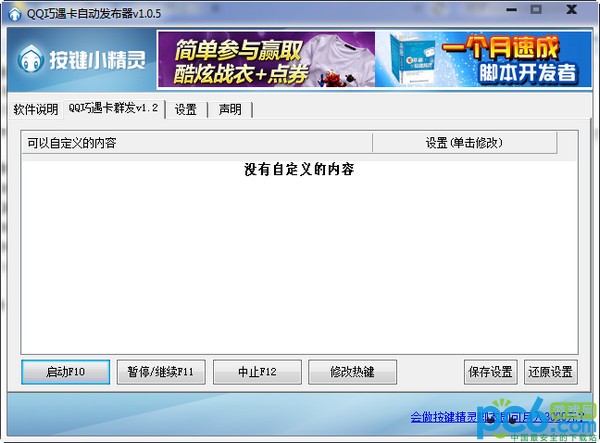Click the 修改热键 button
Screen dimensions: 600x443
tap(352, 372)
